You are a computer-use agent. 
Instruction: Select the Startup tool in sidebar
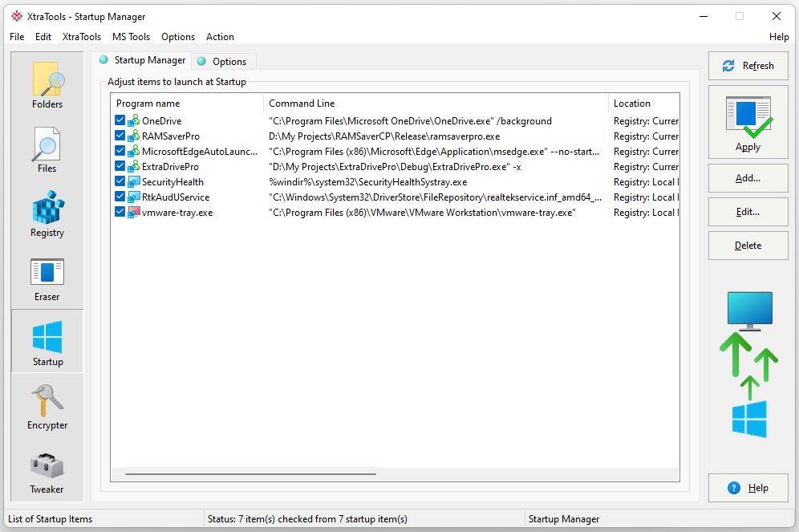47,342
